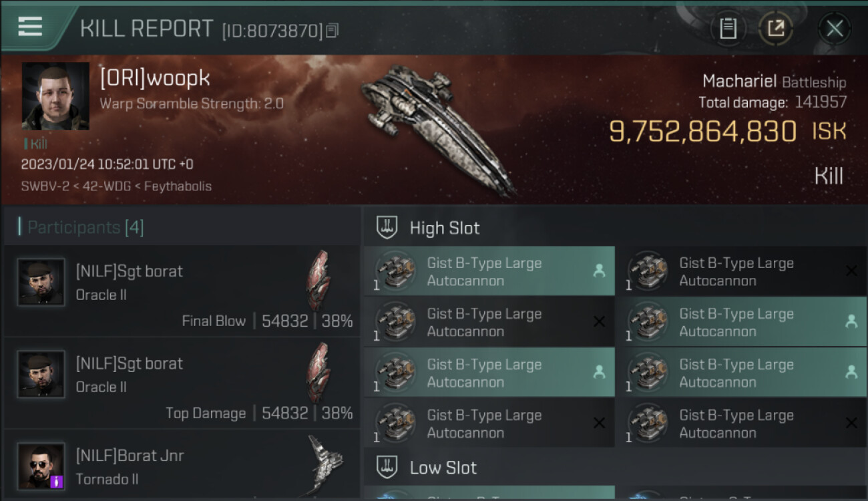Click the High Slot section icon
This screenshot has height=501, width=868.
point(387,228)
